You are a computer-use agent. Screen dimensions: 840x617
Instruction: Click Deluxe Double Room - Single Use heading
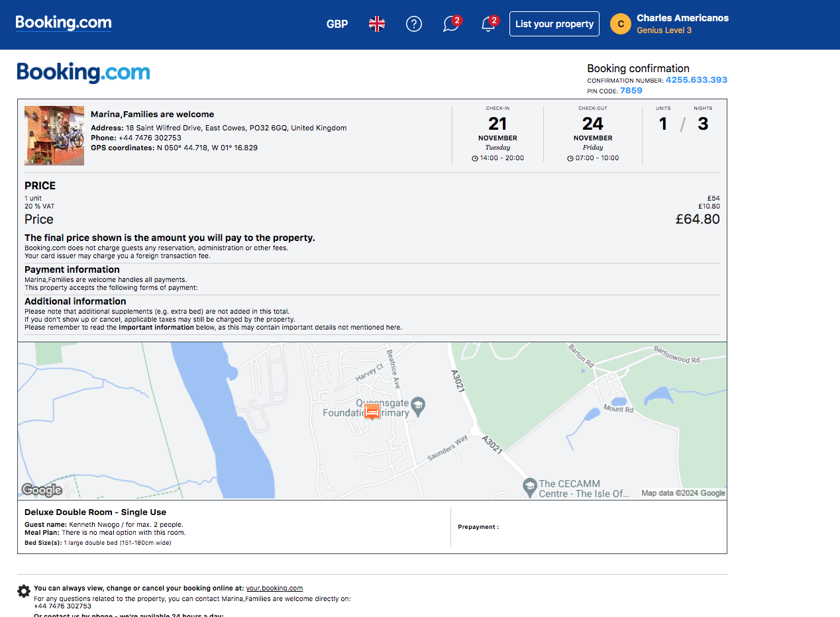tap(95, 512)
